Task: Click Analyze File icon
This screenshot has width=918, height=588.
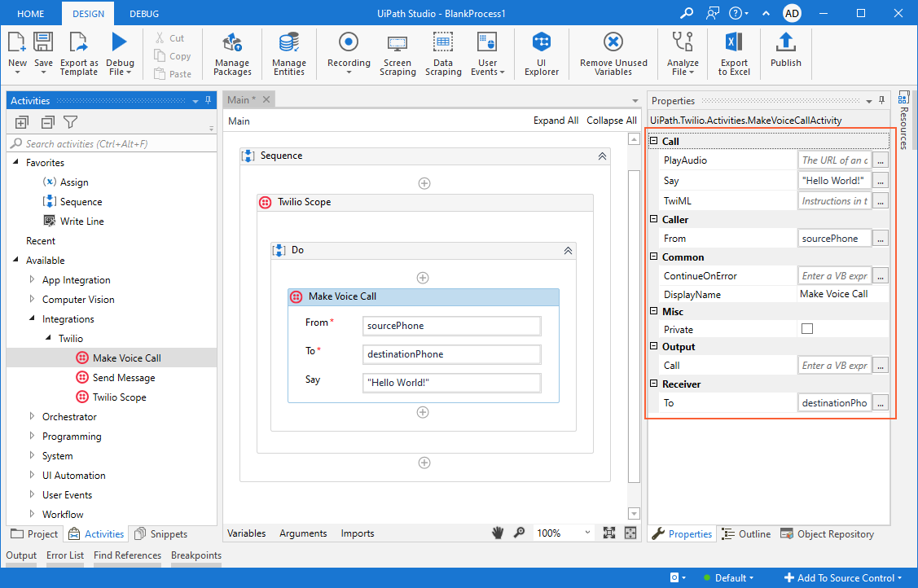Action: point(683,42)
